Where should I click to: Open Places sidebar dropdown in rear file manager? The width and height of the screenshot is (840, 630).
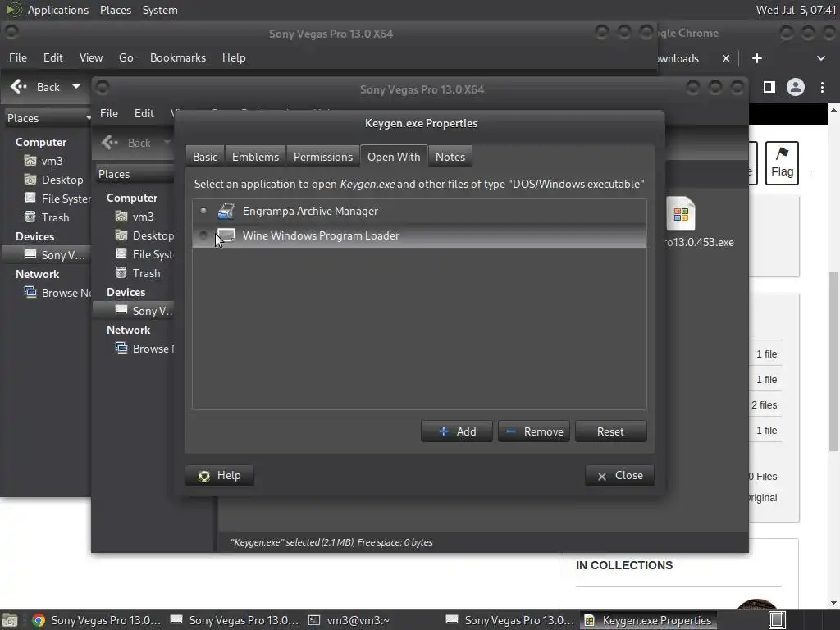[x=47, y=118]
